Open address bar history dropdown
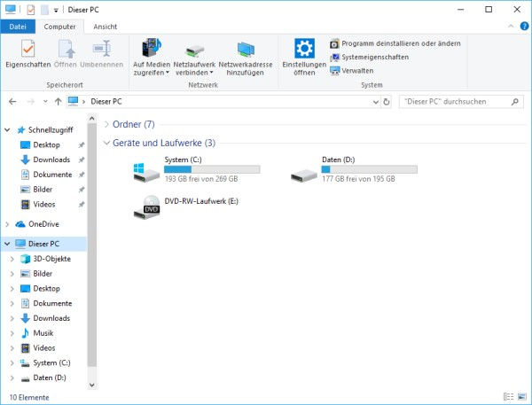 [376, 102]
